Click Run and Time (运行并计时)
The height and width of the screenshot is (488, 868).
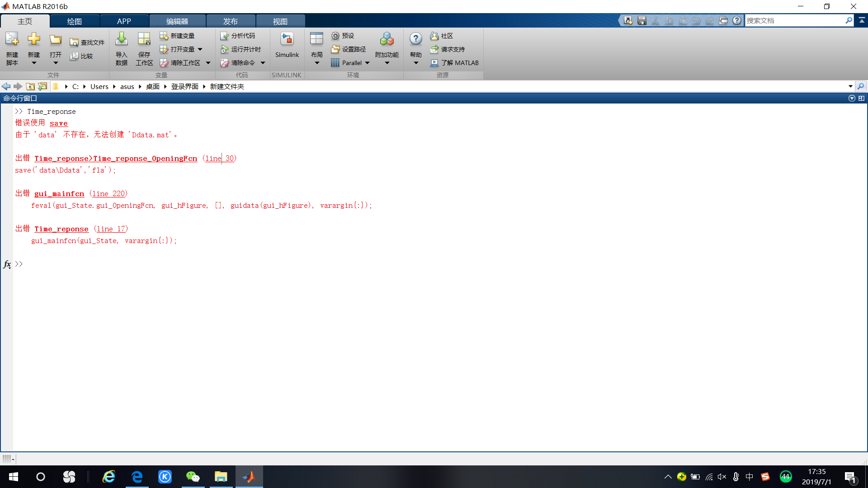coord(241,49)
